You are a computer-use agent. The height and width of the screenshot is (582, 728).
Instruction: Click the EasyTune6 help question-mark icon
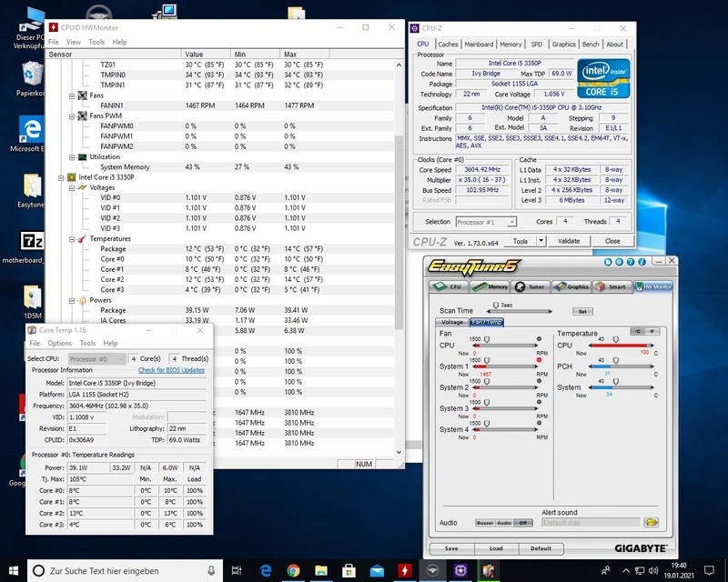[x=631, y=262]
